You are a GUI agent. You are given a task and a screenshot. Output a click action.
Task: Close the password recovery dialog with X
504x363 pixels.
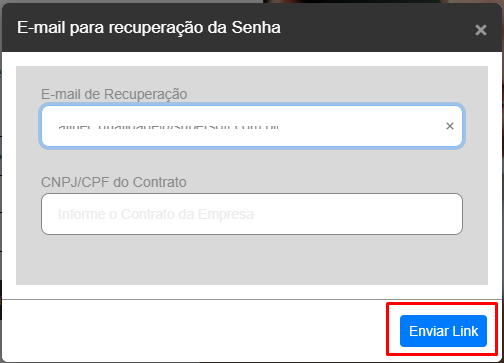(x=481, y=30)
